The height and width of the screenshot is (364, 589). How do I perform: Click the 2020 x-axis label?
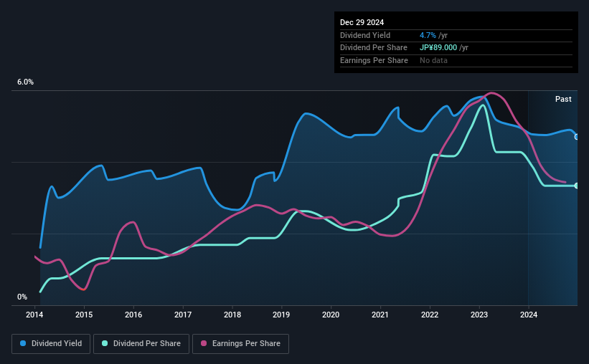pos(331,315)
